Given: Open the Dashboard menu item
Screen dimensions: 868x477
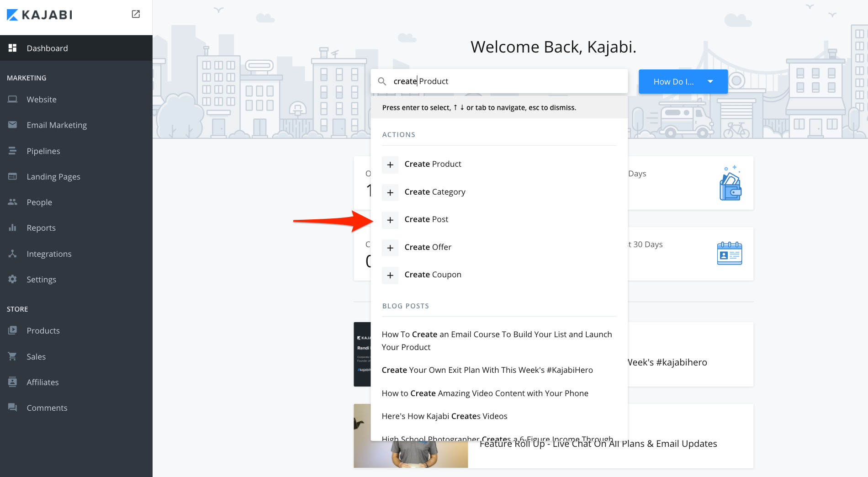Looking at the screenshot, I should pyautogui.click(x=76, y=48).
